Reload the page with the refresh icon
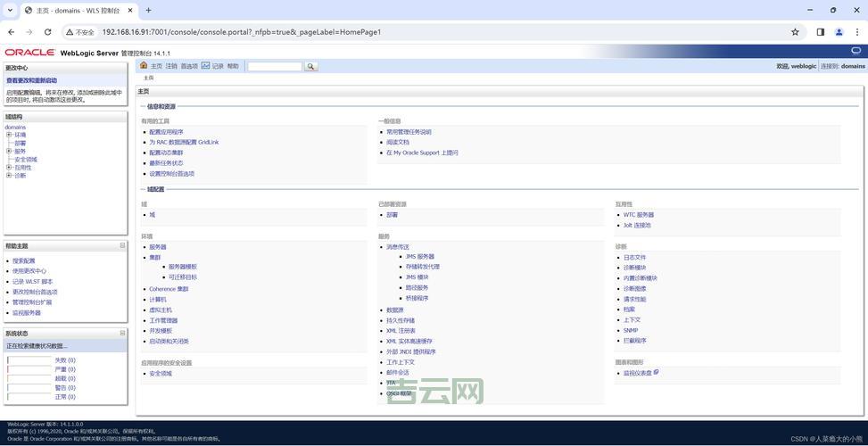This screenshot has height=446, width=868. tap(49, 32)
